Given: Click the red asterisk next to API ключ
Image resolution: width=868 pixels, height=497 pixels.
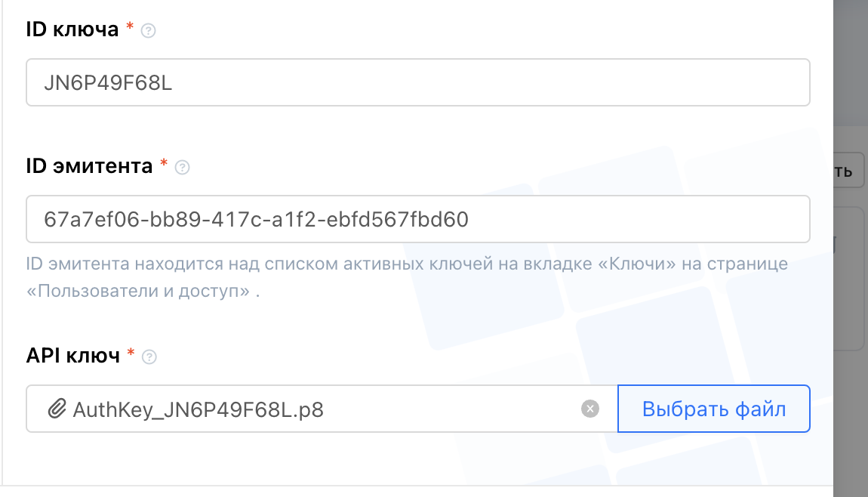Looking at the screenshot, I should coord(131,353).
